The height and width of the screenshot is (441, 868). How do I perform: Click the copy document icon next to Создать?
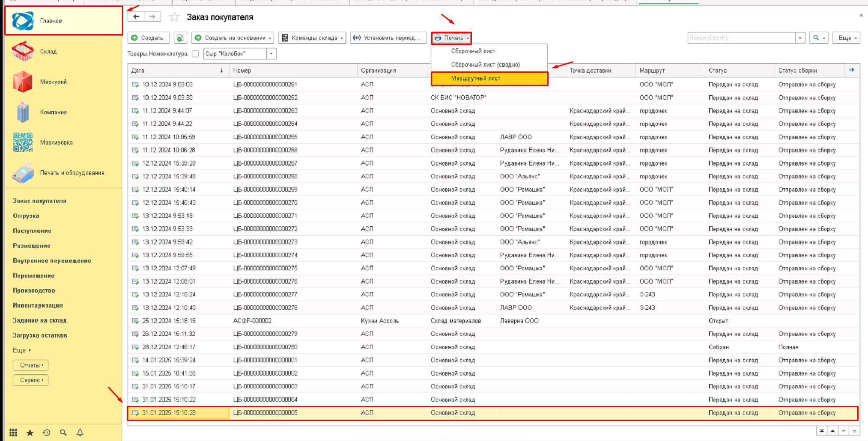180,38
